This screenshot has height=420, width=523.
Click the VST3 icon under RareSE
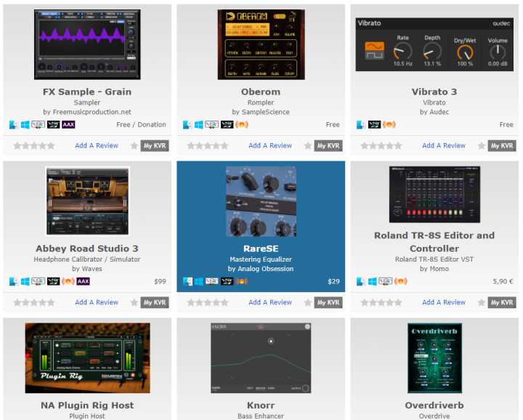click(x=227, y=281)
